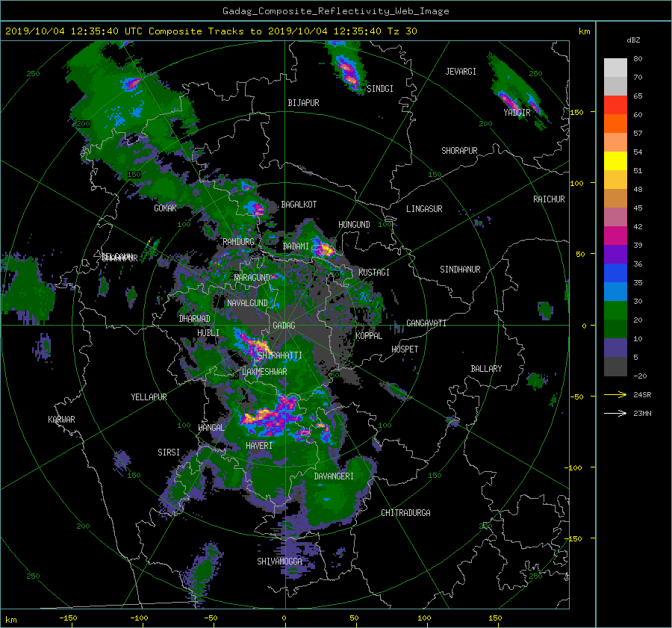Click the GADAG radar center label
Image resolution: width=672 pixels, height=628 pixels.
[284, 326]
